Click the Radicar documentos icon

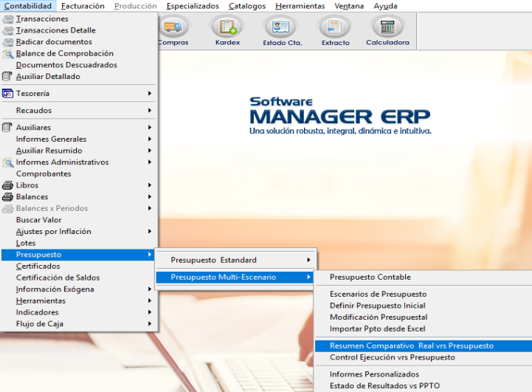[8, 42]
